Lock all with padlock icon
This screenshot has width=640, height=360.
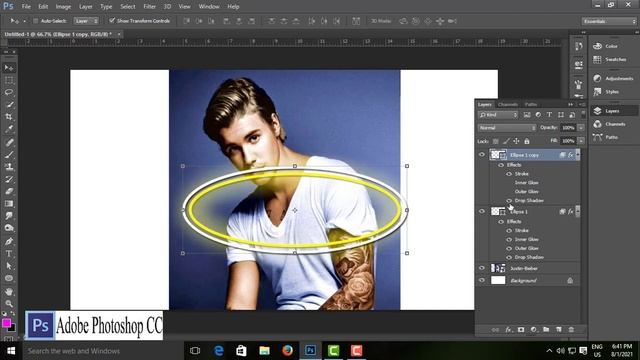pos(527,141)
